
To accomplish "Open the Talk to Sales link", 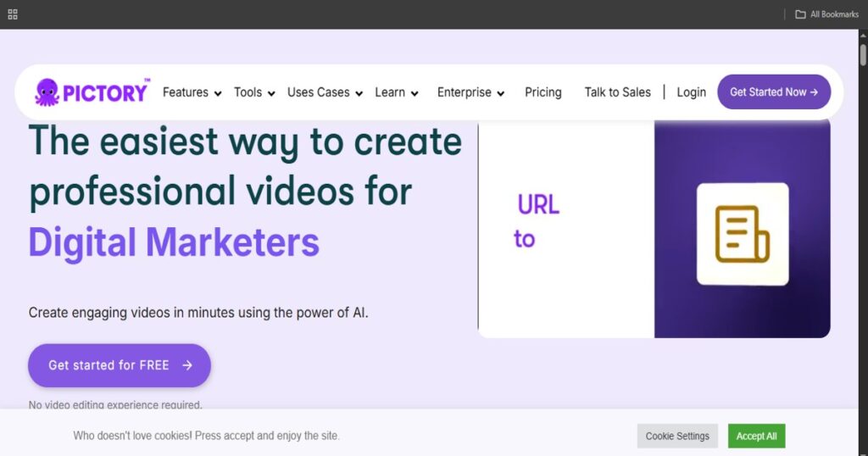I will coord(618,92).
